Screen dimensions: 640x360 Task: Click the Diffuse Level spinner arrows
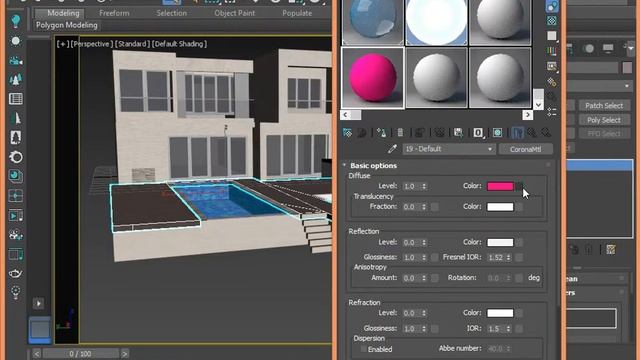click(424, 186)
